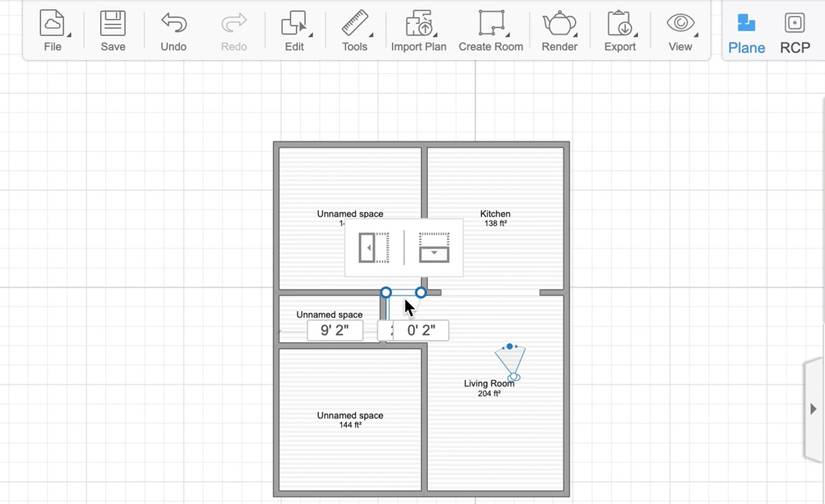Screen dimensions: 825x504
Task: Click the Import Plan icon
Action: click(x=419, y=24)
